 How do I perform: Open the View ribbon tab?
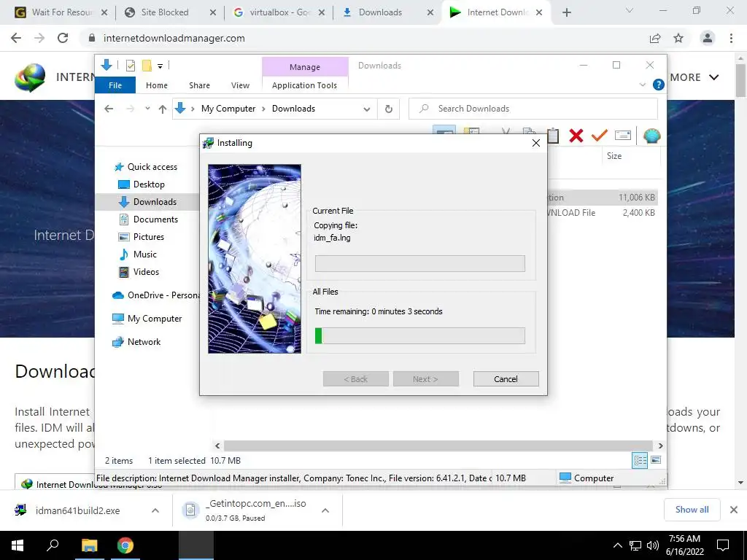[x=240, y=85]
